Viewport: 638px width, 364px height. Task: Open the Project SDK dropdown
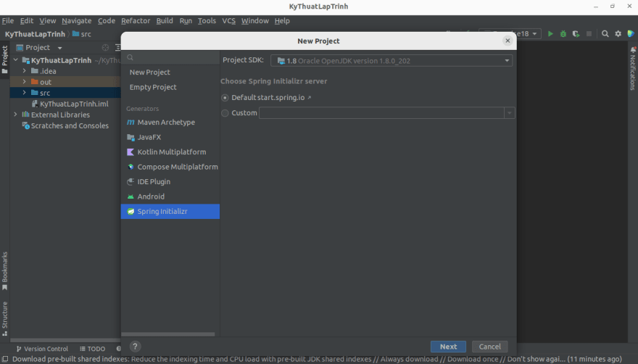391,61
